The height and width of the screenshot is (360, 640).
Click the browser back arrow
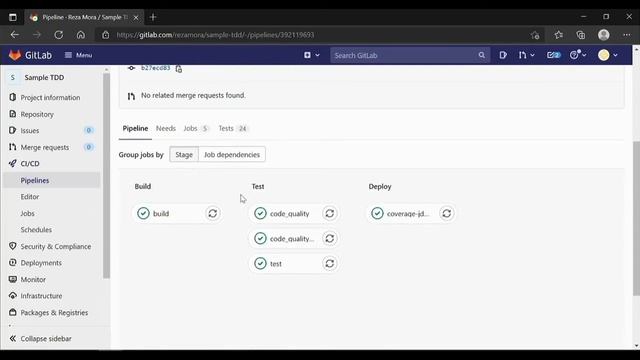pyautogui.click(x=15, y=35)
